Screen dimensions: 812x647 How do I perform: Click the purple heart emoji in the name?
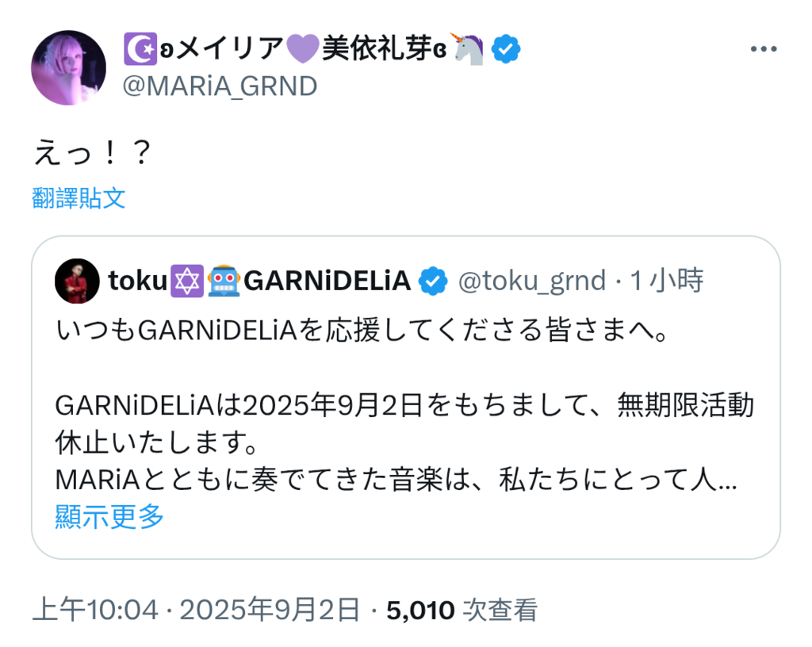point(302,49)
